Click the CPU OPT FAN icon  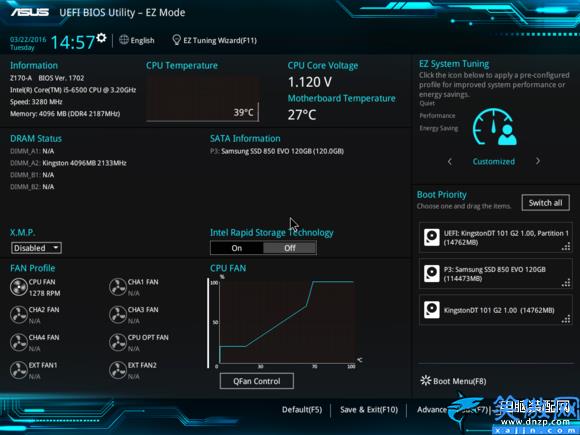[x=118, y=343]
